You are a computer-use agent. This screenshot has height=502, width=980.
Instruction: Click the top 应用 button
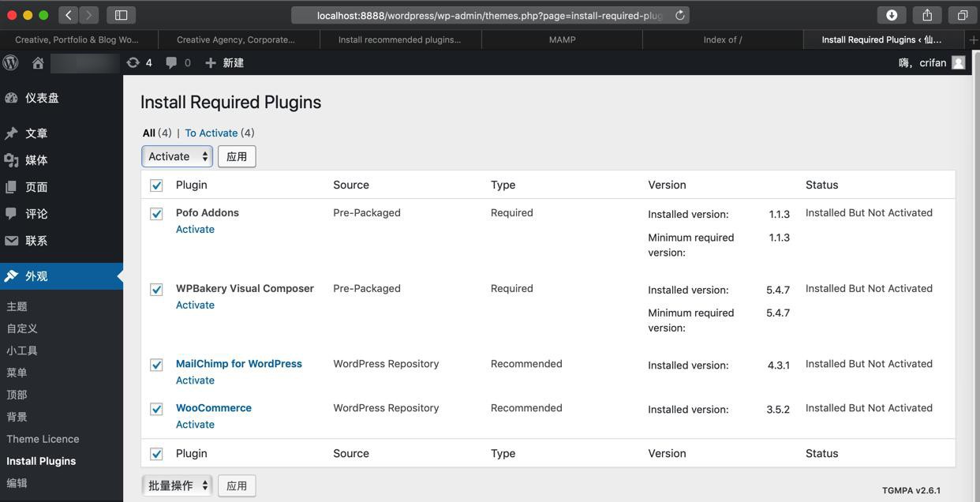pyautogui.click(x=237, y=156)
